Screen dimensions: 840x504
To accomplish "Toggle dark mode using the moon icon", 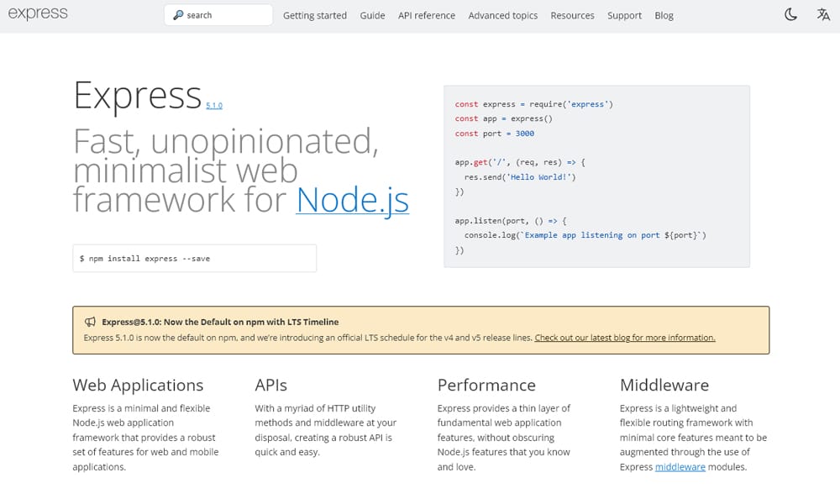I will [x=790, y=14].
